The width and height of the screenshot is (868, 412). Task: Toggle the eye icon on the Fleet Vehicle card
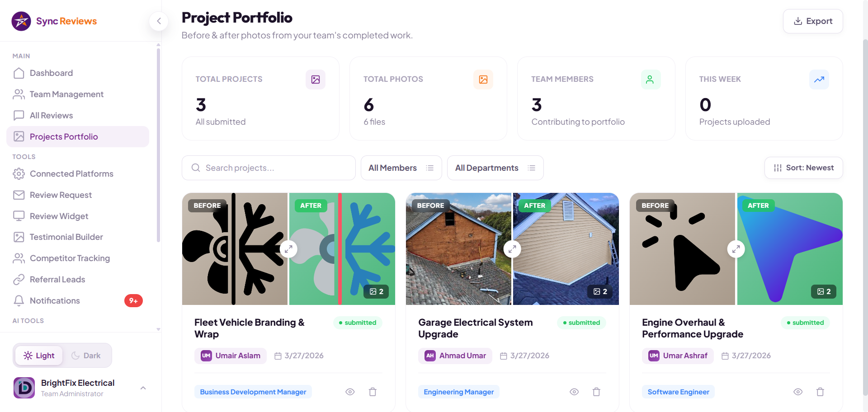coord(350,392)
